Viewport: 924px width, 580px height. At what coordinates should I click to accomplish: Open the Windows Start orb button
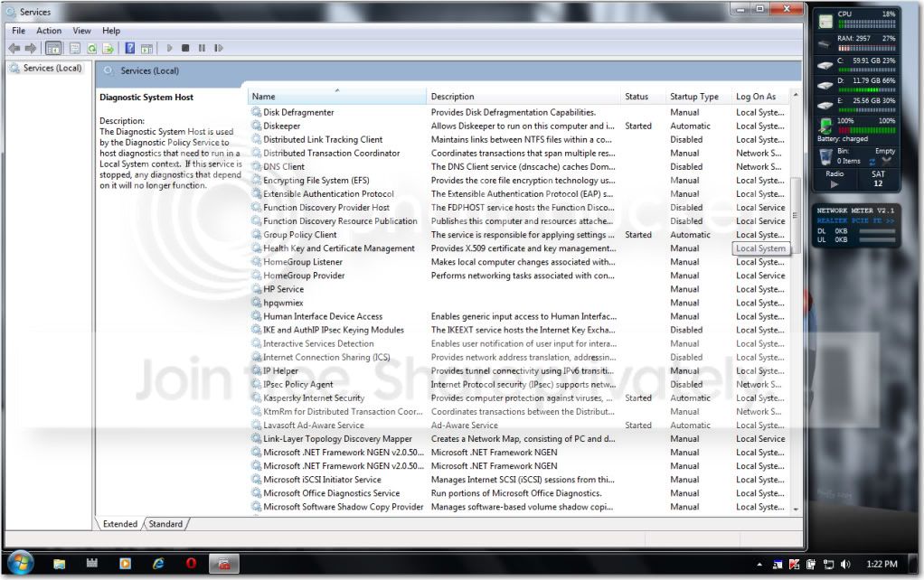point(21,564)
